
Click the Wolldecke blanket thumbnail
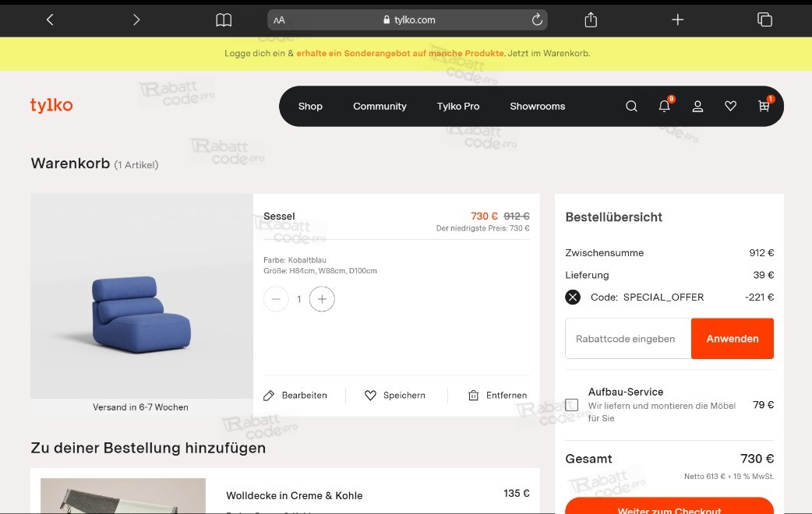122,496
